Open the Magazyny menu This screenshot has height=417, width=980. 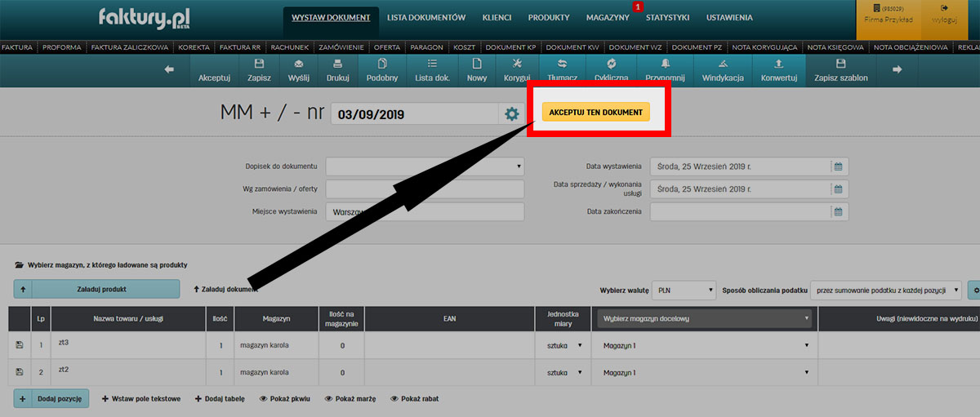607,17
